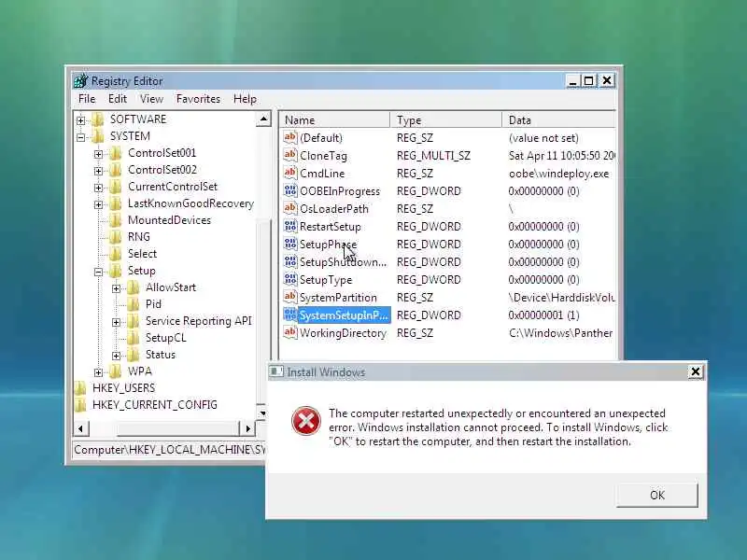The height and width of the screenshot is (560, 747).
Task: Click the Data column header
Action: (558, 120)
